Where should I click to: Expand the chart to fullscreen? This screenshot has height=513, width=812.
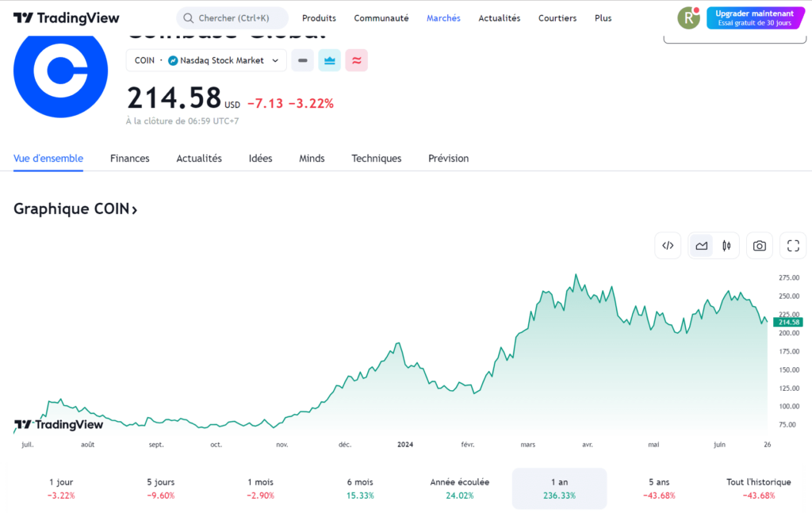[792, 246]
